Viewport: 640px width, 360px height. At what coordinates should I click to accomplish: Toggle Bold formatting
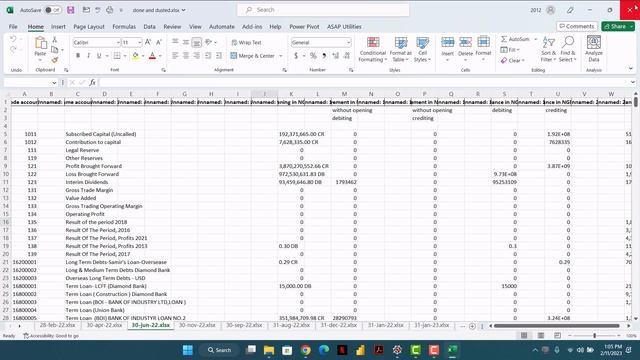(x=78, y=56)
